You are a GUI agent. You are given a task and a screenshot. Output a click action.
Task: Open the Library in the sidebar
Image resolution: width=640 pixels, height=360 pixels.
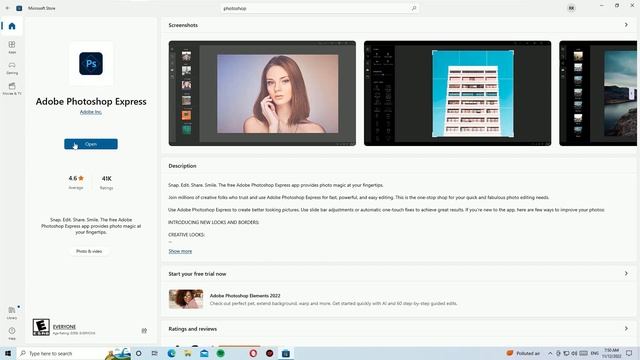point(12,313)
